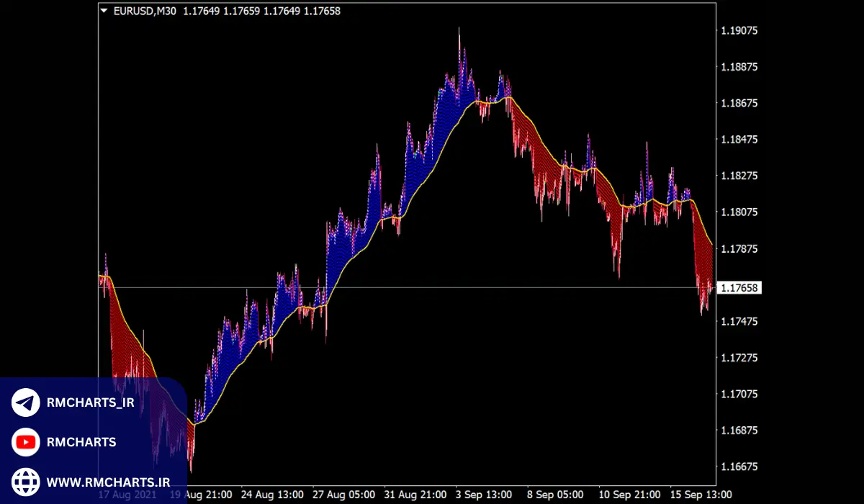The image size is (864, 504).
Task: Click the 1.18475 price axis label
Action: (x=739, y=140)
